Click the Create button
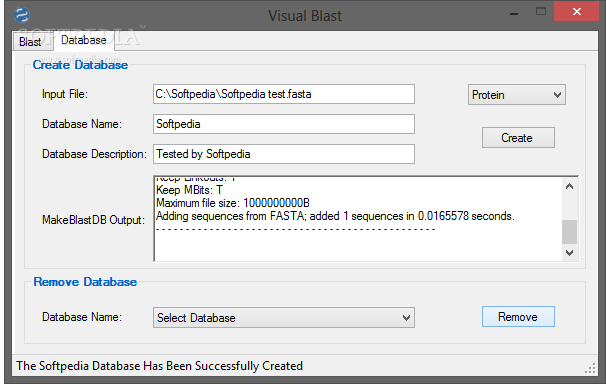The width and height of the screenshot is (606, 384). click(x=518, y=138)
